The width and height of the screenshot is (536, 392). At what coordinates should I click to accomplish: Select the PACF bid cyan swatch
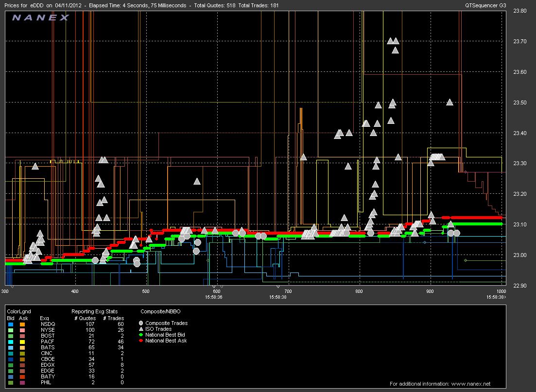coord(11,342)
